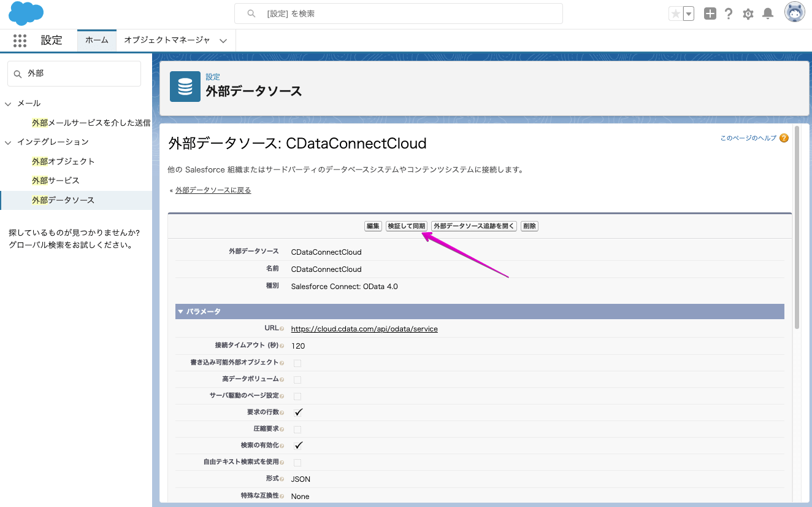The height and width of the screenshot is (507, 812).
Task: Focus the [設定] を検索 global search field
Action: pos(399,14)
